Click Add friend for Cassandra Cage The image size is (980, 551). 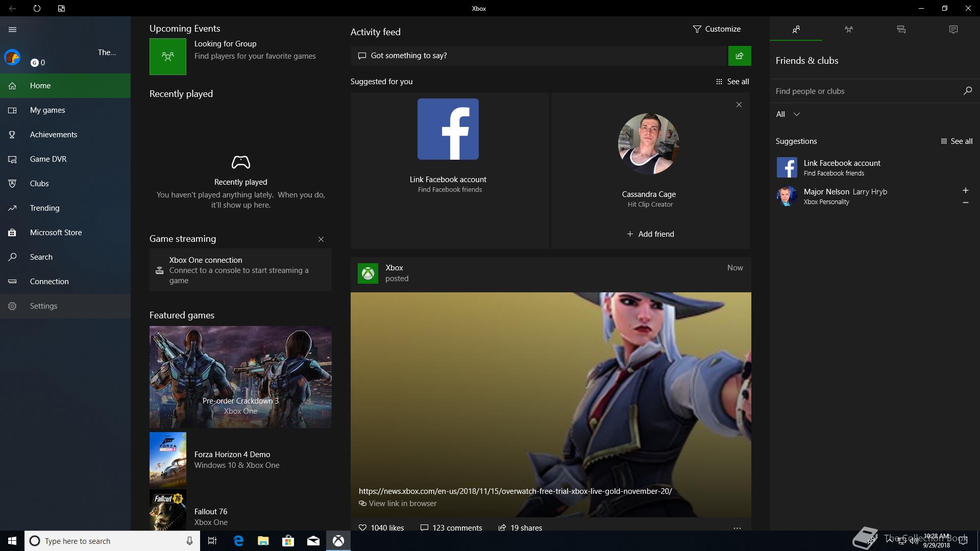point(650,234)
